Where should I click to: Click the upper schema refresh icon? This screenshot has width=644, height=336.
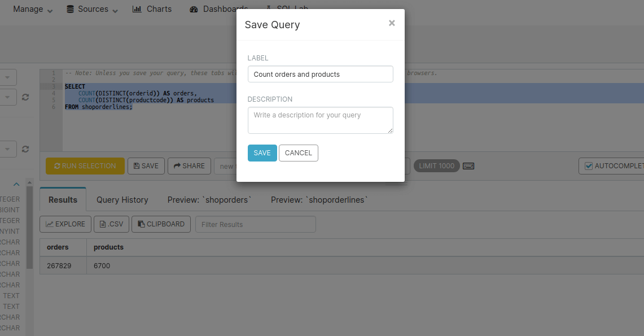point(25,97)
